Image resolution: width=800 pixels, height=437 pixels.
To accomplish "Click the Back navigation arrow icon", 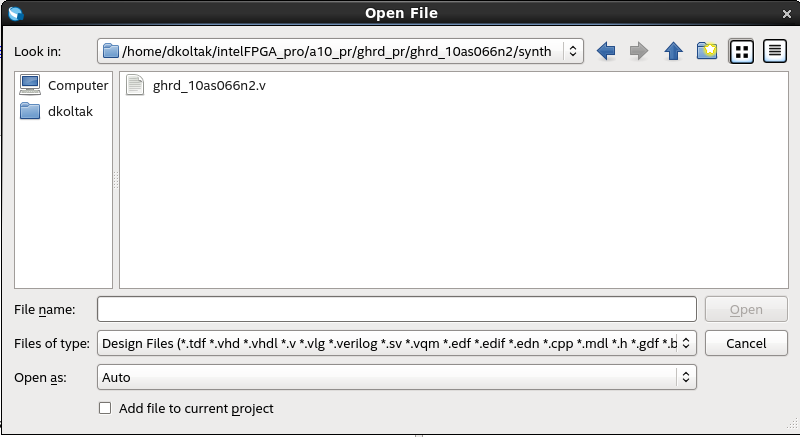I will (605, 51).
